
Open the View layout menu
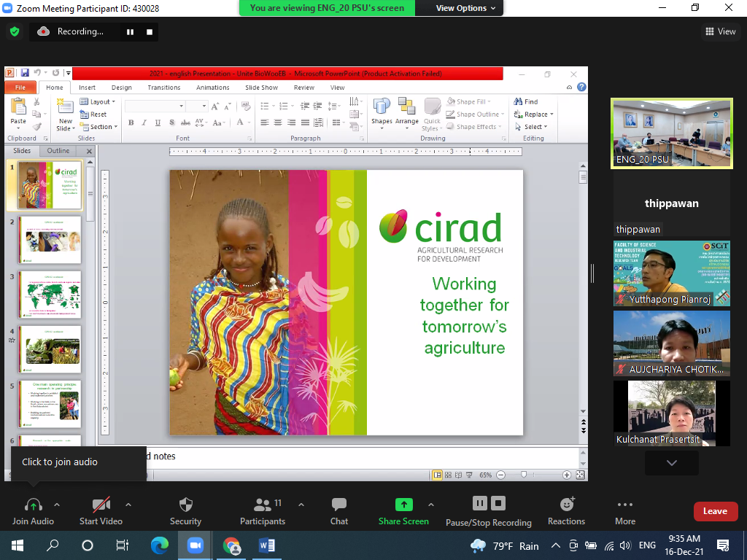click(x=720, y=31)
